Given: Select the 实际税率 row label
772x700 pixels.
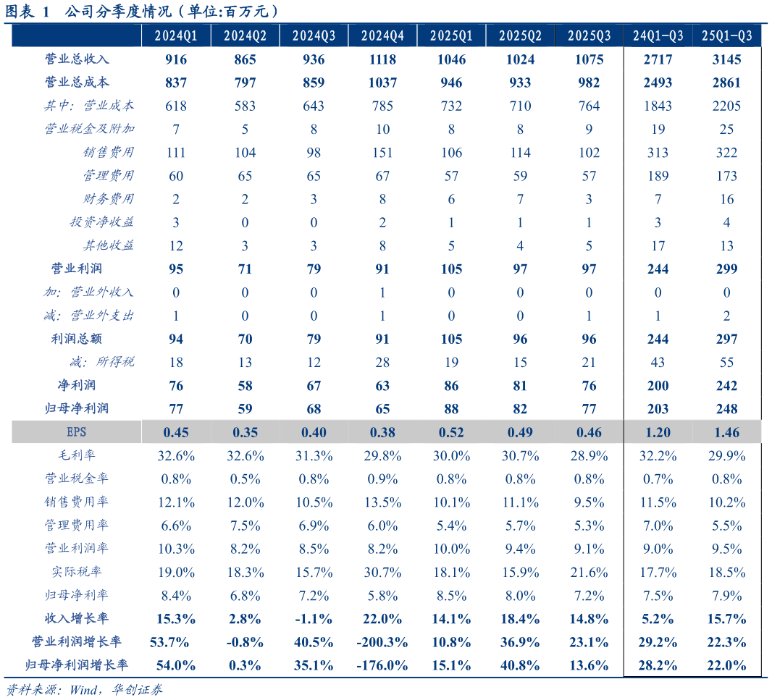Looking at the screenshot, I should (x=77, y=572).
